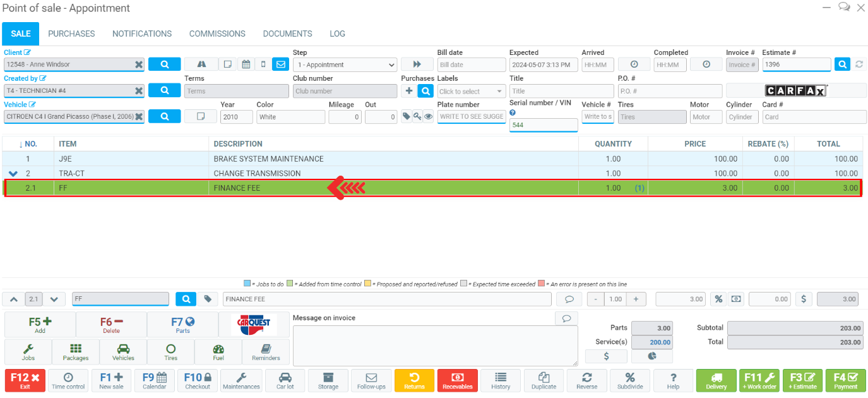Toggle the percent rebate button on item line
This screenshot has height=398, width=868.
coord(718,299)
